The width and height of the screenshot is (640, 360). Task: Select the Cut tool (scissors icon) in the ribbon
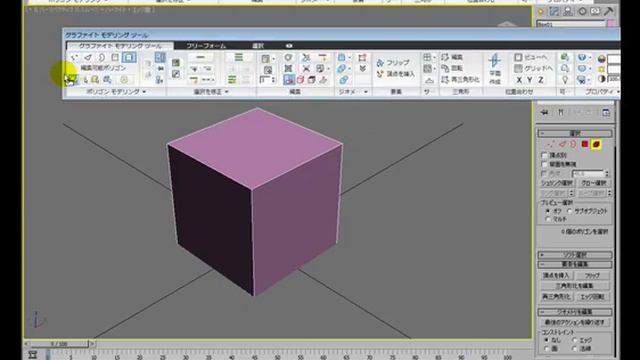pos(306,58)
